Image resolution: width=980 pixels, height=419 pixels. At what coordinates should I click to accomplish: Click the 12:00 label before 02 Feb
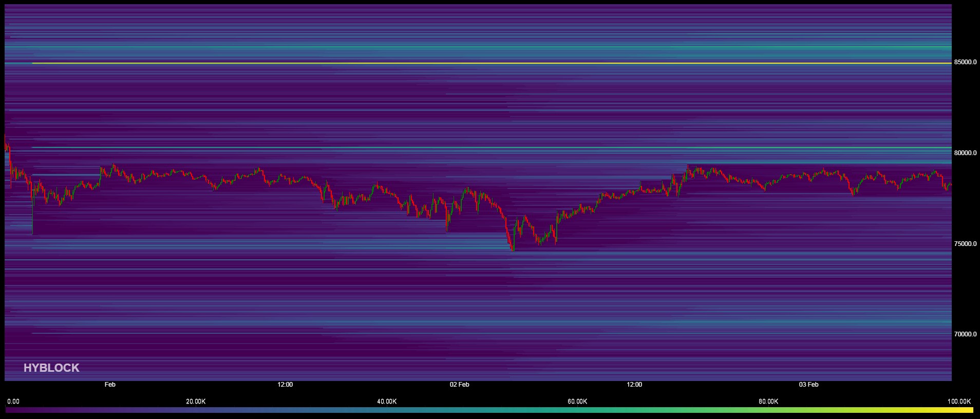point(285,385)
